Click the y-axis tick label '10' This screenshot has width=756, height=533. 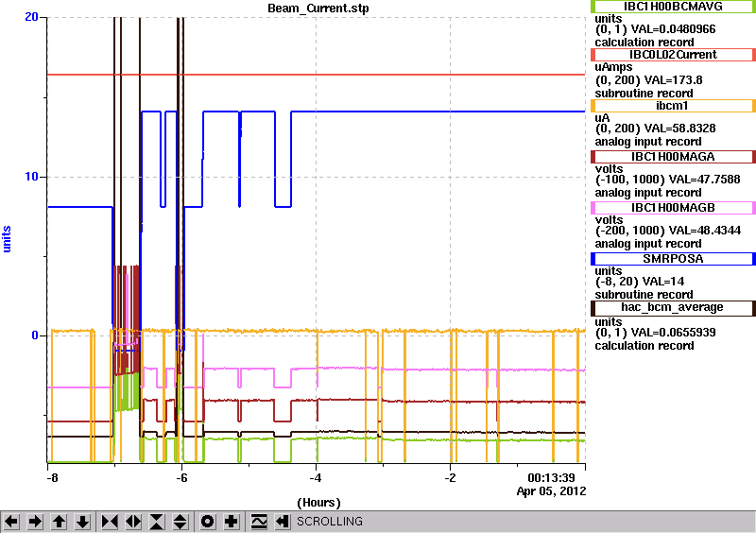pyautogui.click(x=31, y=177)
